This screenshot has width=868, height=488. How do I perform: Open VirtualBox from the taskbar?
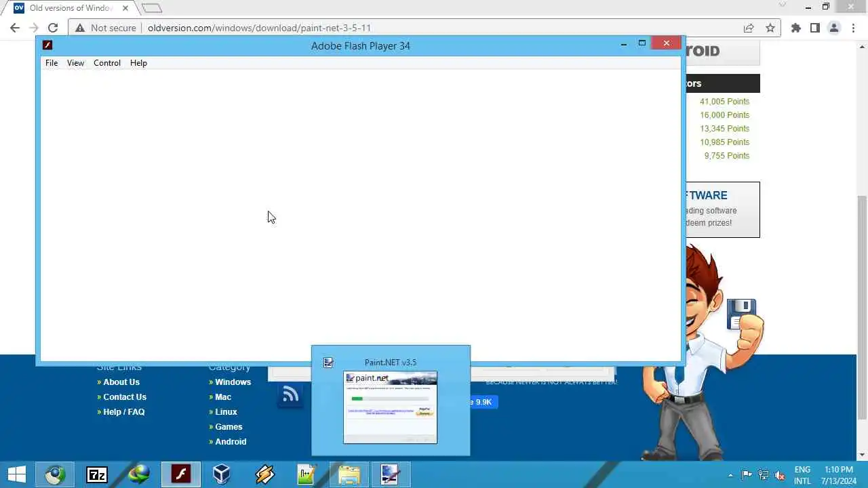[222, 474]
